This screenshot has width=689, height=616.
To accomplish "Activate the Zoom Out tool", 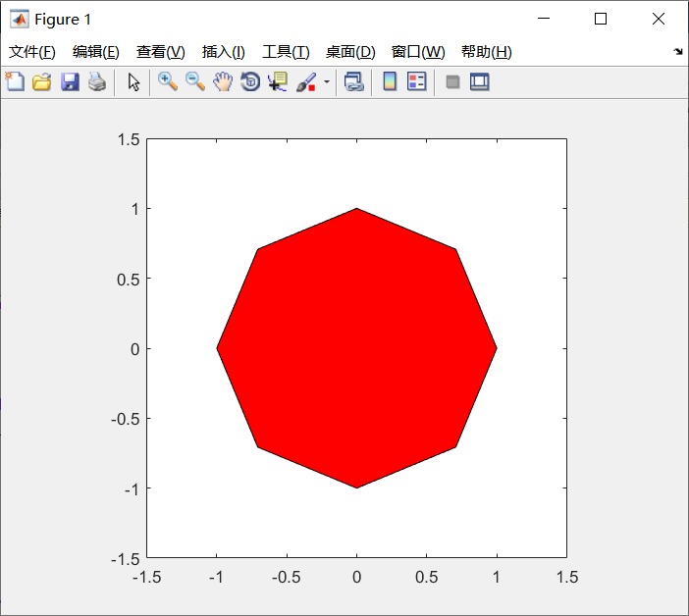I will [195, 81].
